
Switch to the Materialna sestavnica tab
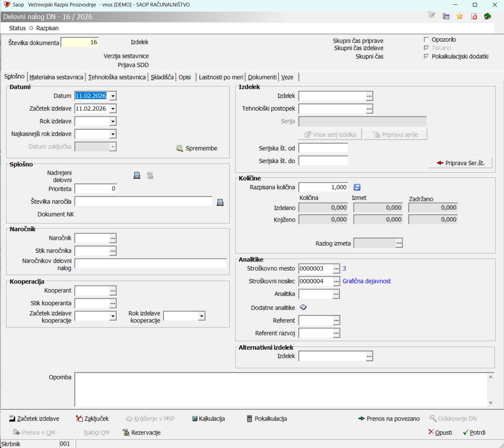coord(56,77)
